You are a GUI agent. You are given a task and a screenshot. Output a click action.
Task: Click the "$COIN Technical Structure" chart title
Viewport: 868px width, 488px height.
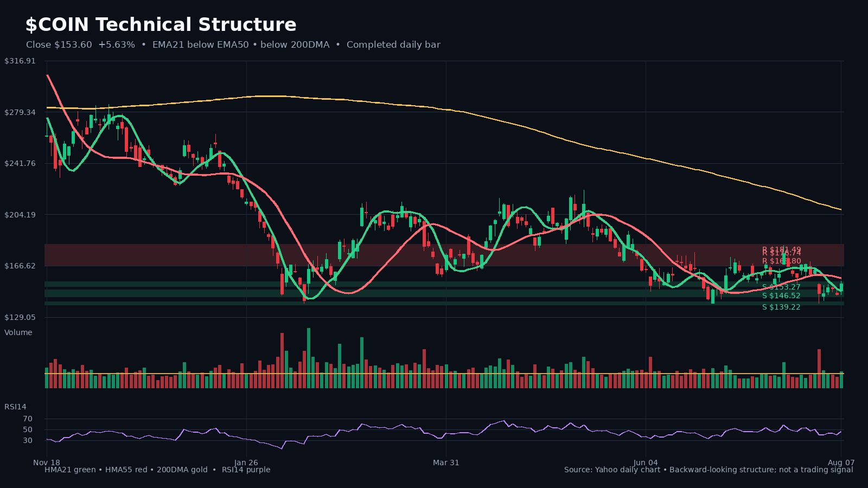tap(161, 25)
